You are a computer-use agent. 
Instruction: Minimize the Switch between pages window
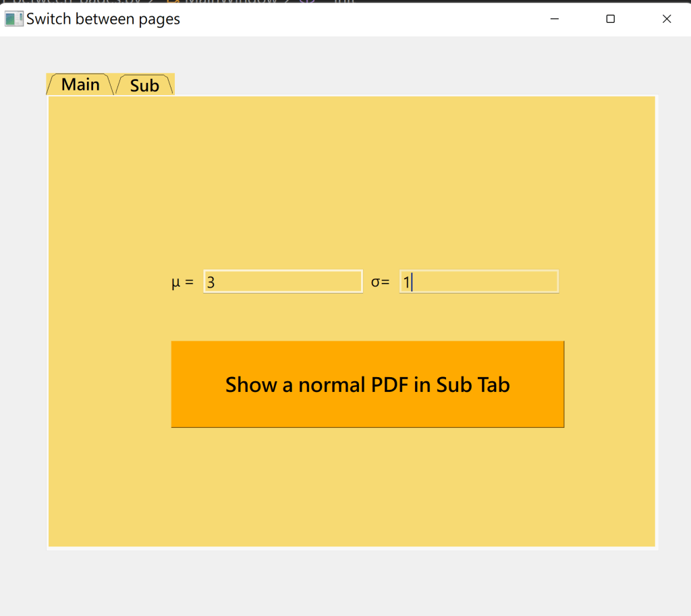coord(555,19)
